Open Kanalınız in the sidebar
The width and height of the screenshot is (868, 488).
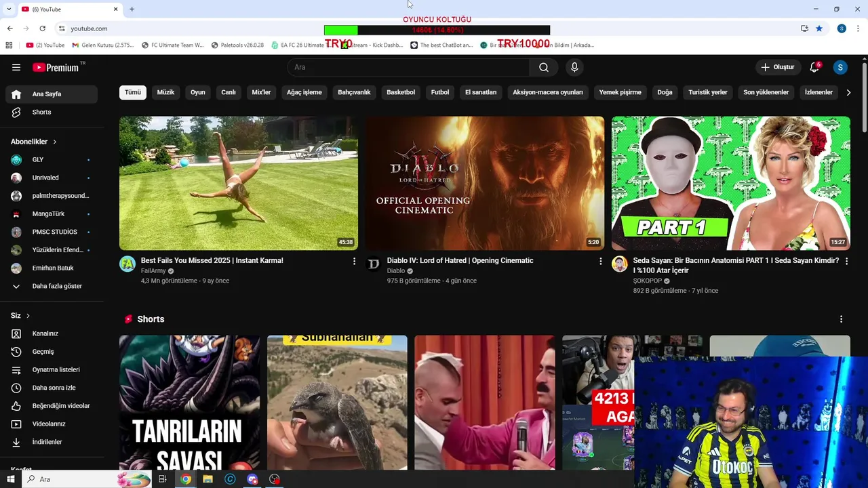(52, 333)
